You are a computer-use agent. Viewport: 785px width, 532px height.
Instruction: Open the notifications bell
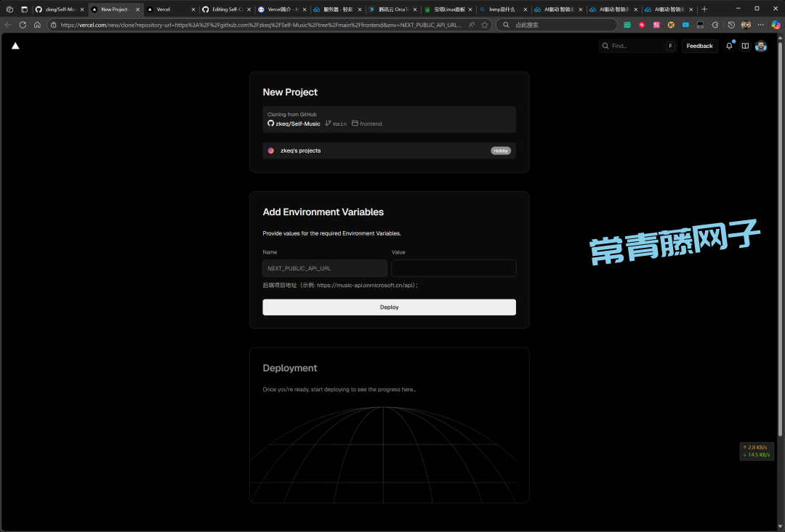[729, 46]
